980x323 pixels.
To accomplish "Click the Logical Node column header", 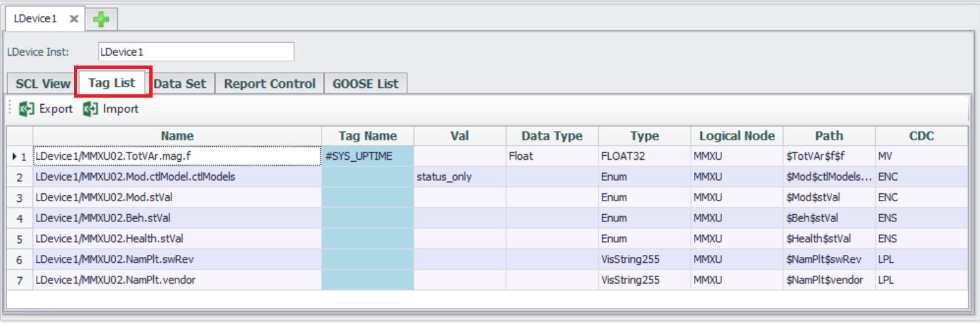I will (x=736, y=136).
